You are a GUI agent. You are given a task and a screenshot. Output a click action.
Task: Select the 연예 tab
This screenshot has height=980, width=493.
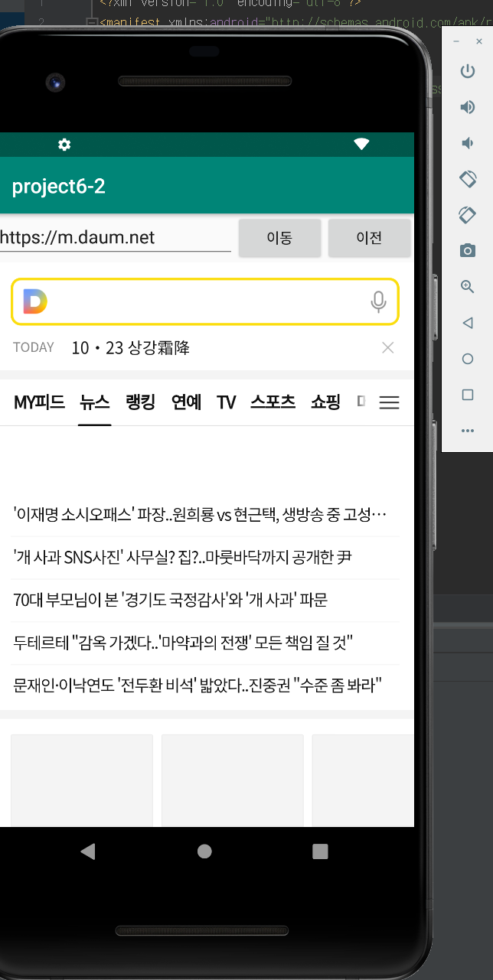coord(187,402)
